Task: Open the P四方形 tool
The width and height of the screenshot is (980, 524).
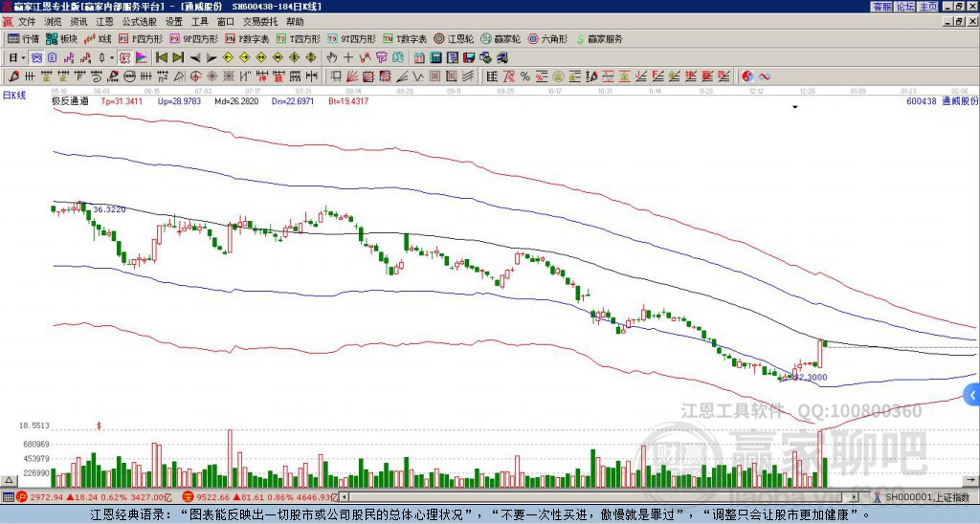Action: point(141,38)
